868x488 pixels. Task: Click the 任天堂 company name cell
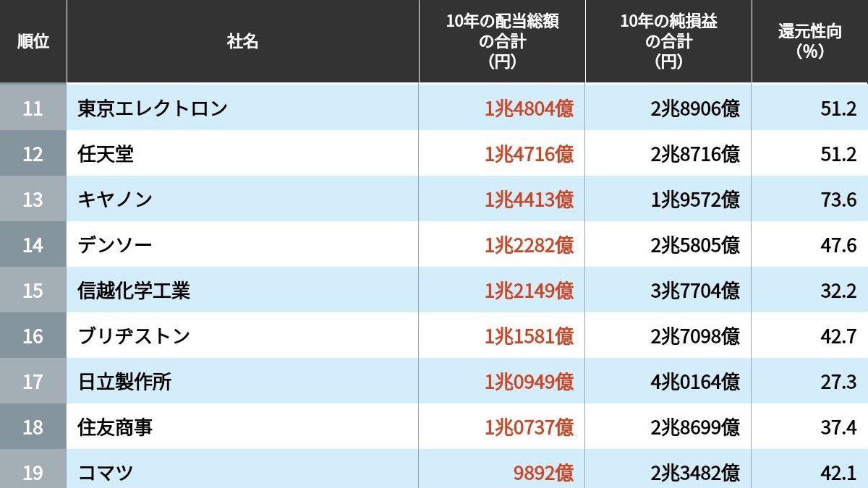(x=106, y=154)
